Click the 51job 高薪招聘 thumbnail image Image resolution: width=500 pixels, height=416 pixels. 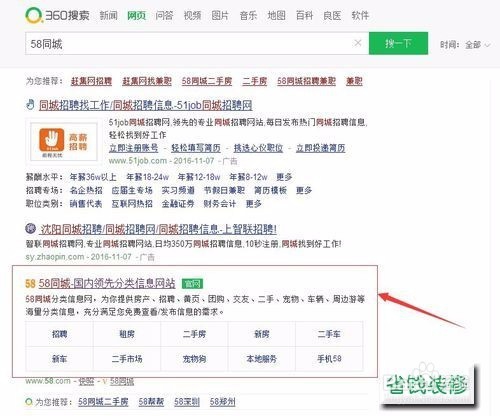coord(64,141)
